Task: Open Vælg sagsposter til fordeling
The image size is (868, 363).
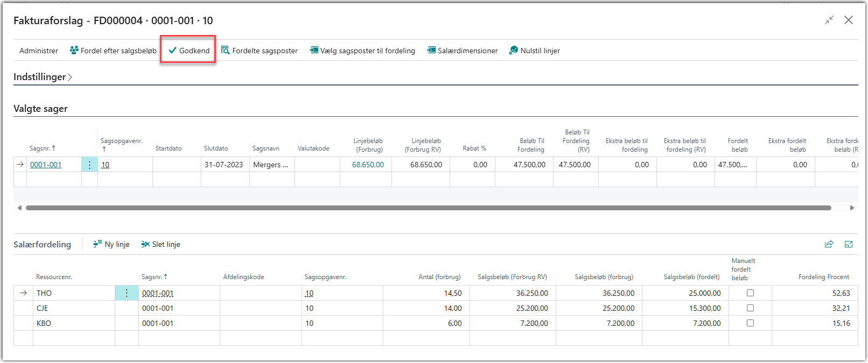Action: (362, 51)
